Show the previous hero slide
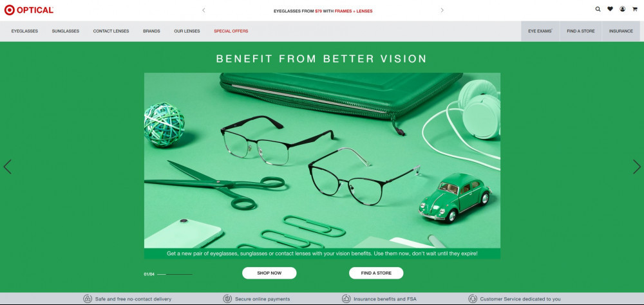 (7, 167)
